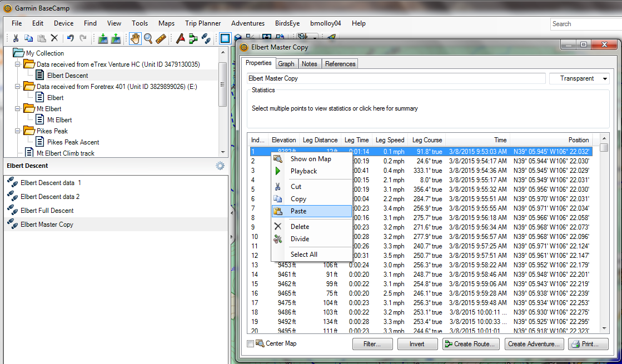This screenshot has height=364, width=622.
Task: Select the New Waypoint flag tool
Action: [x=181, y=38]
